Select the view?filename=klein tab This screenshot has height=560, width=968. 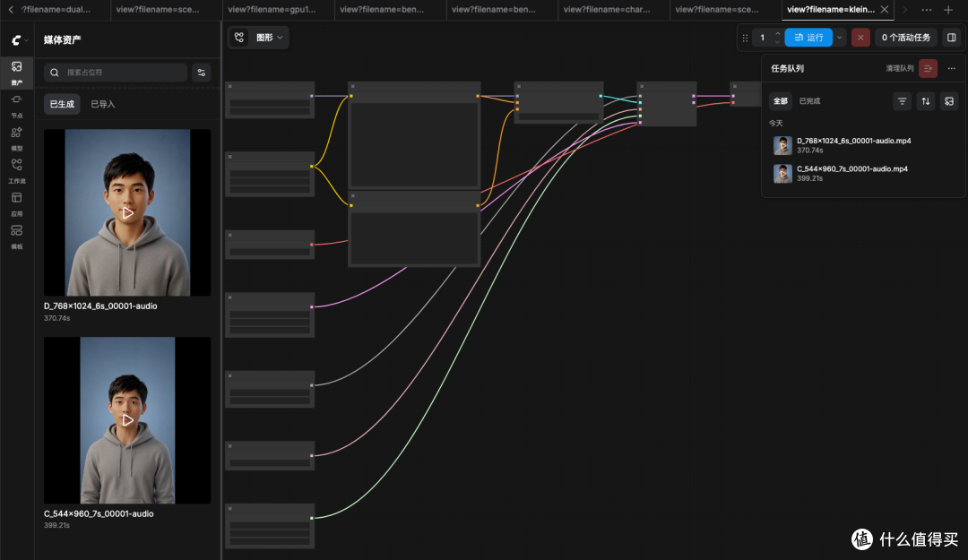pyautogui.click(x=830, y=9)
